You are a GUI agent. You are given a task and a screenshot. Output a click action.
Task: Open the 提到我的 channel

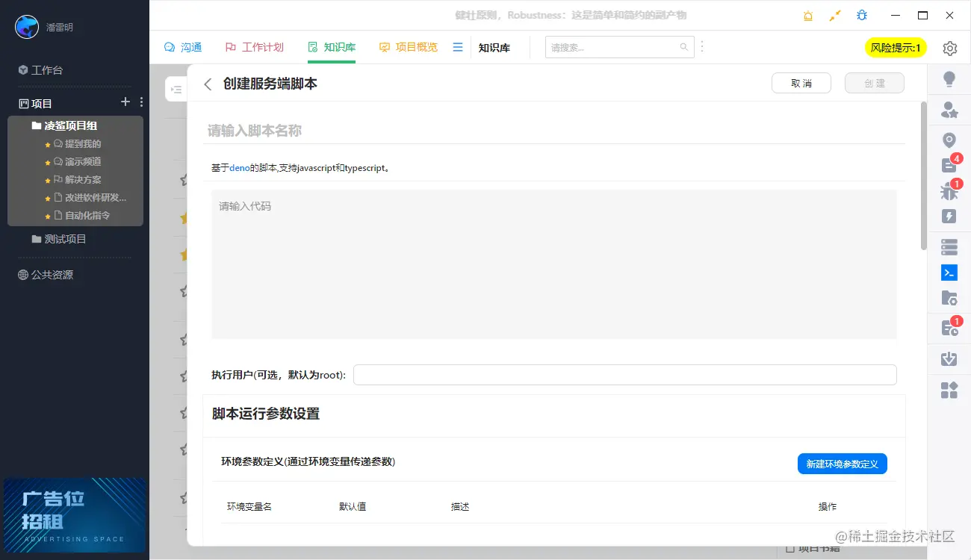coord(77,144)
